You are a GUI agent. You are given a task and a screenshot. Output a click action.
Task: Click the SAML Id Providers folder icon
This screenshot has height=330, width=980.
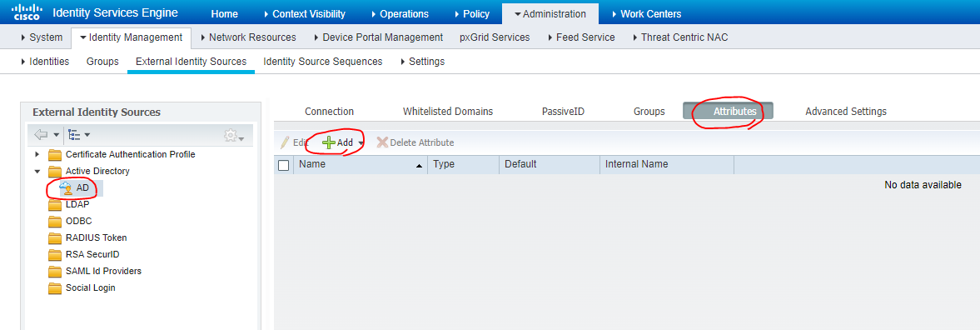[x=56, y=272]
